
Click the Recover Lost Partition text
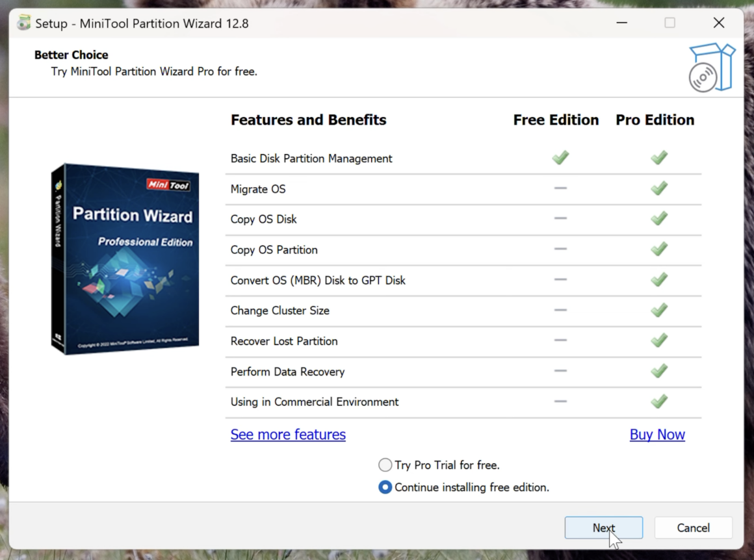pos(284,341)
